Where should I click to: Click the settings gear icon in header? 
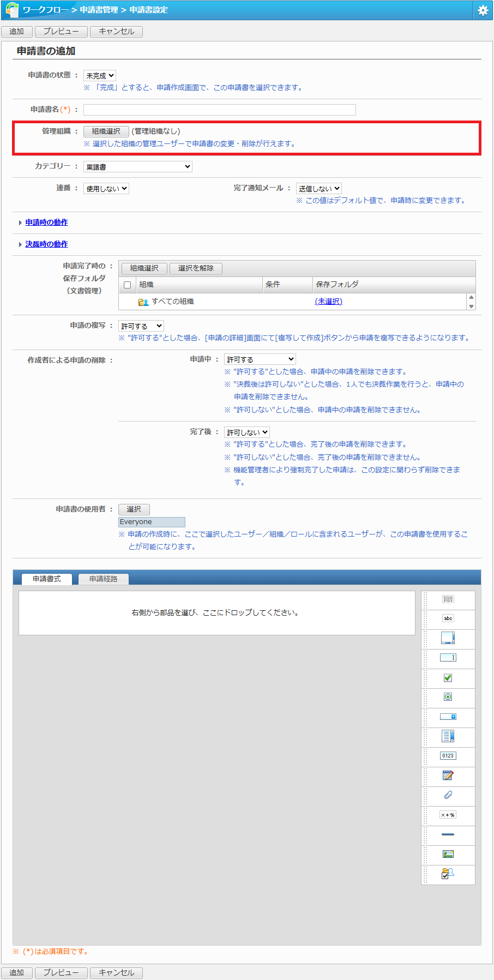click(x=483, y=10)
